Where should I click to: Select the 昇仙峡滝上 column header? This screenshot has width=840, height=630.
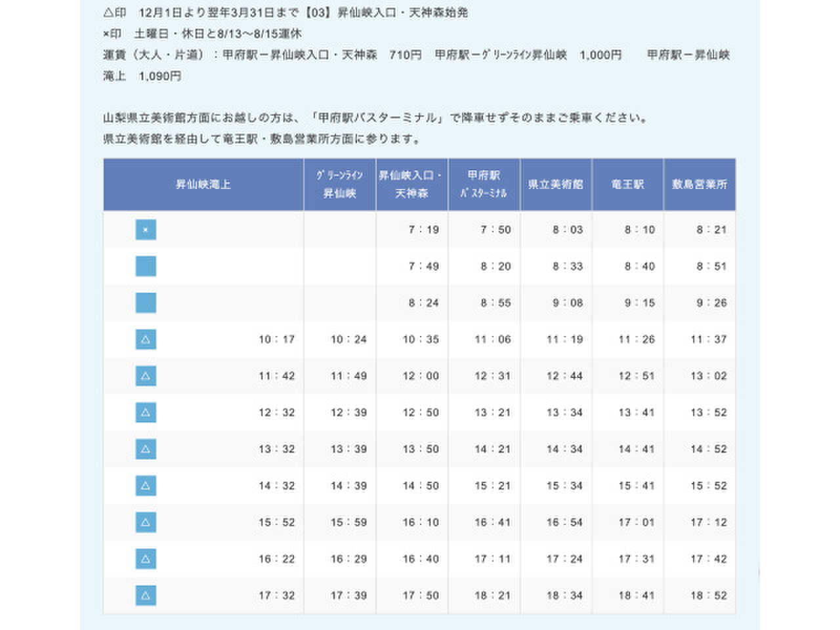click(x=203, y=184)
